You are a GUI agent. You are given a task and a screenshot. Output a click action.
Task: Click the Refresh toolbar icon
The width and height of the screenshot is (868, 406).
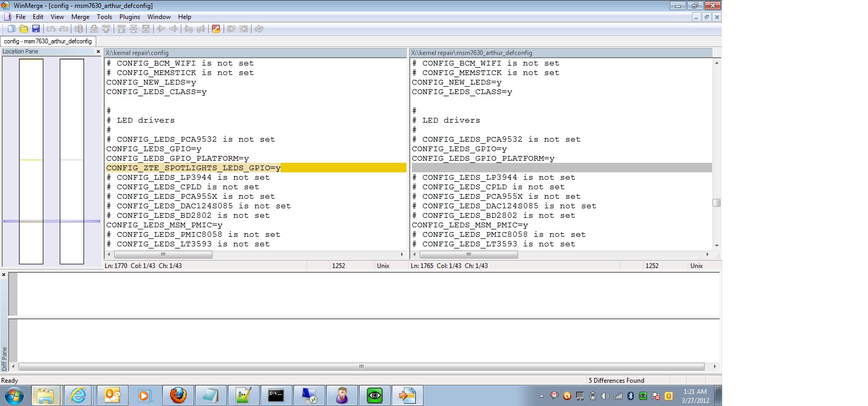(x=259, y=29)
